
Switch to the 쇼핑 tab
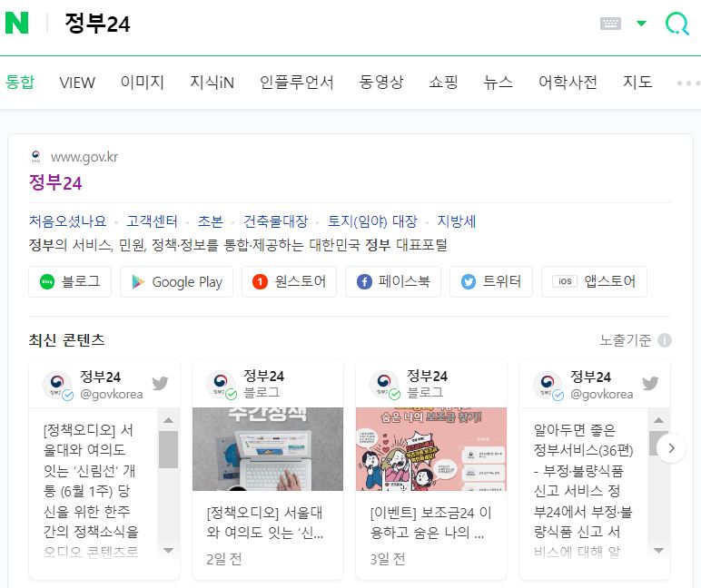[443, 83]
